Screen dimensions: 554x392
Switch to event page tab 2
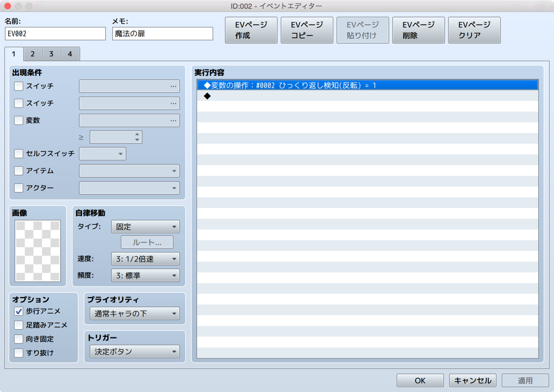point(32,54)
